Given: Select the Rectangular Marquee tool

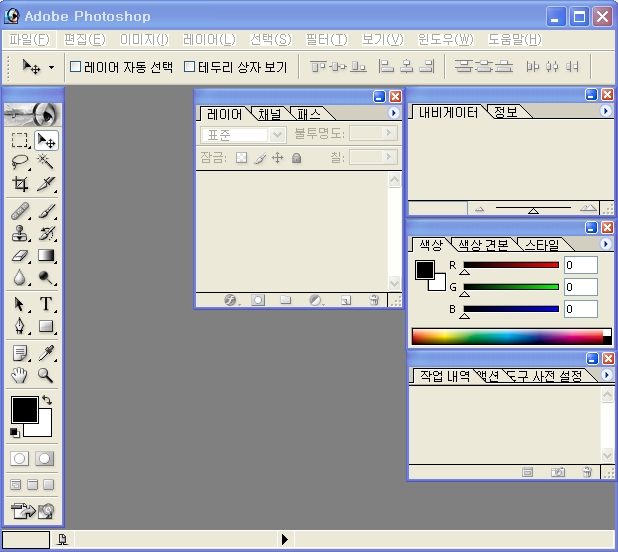Looking at the screenshot, I should (x=20, y=140).
